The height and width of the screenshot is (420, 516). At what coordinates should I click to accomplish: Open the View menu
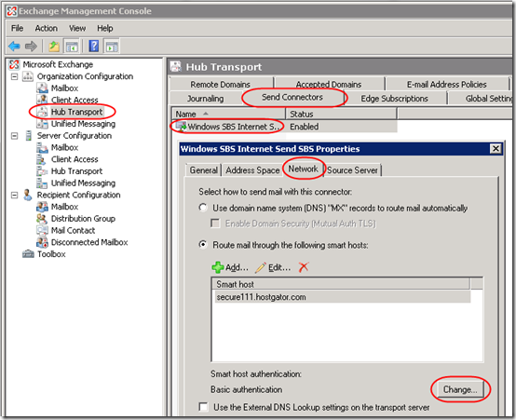77,28
